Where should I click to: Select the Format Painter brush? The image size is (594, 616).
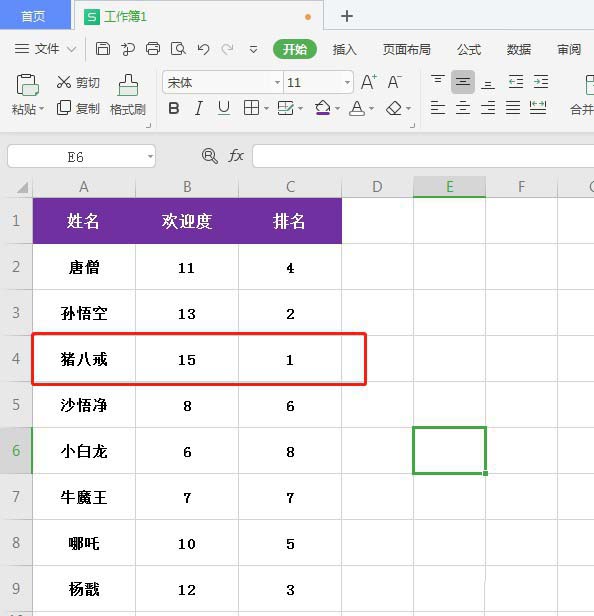tap(128, 94)
